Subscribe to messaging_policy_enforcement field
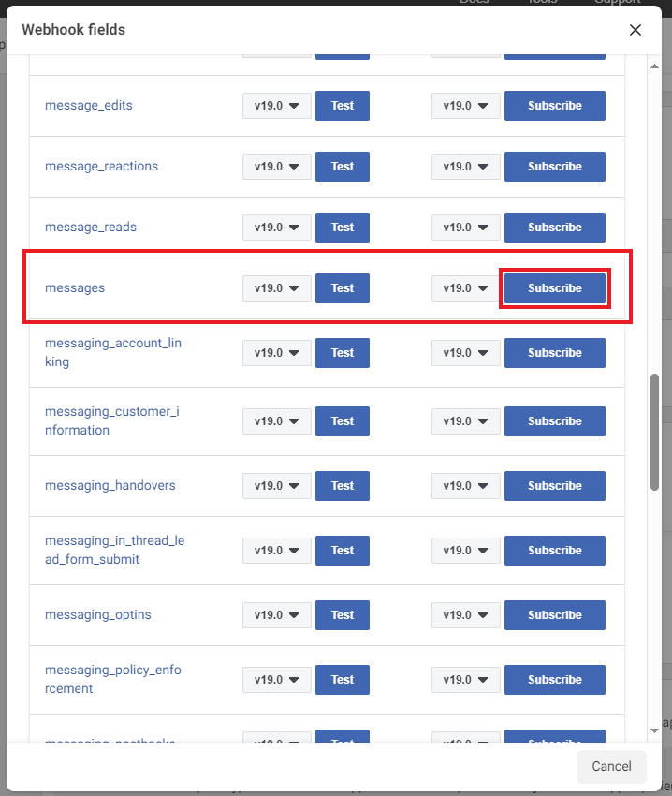Image resolution: width=672 pixels, height=796 pixels. [554, 680]
